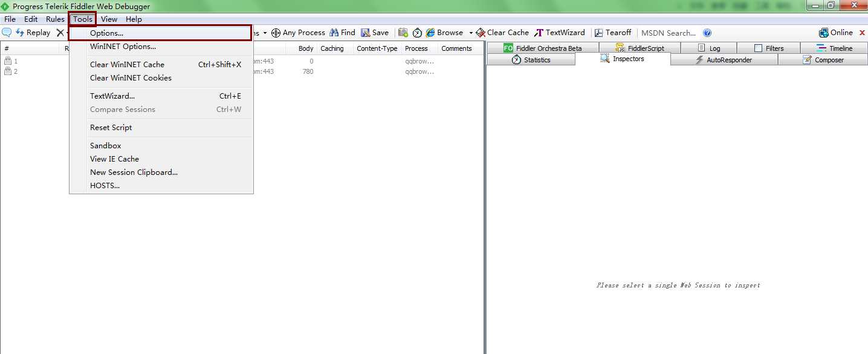This screenshot has height=354, width=868.
Task: Expand the Browse dropdown arrow
Action: pos(471,33)
